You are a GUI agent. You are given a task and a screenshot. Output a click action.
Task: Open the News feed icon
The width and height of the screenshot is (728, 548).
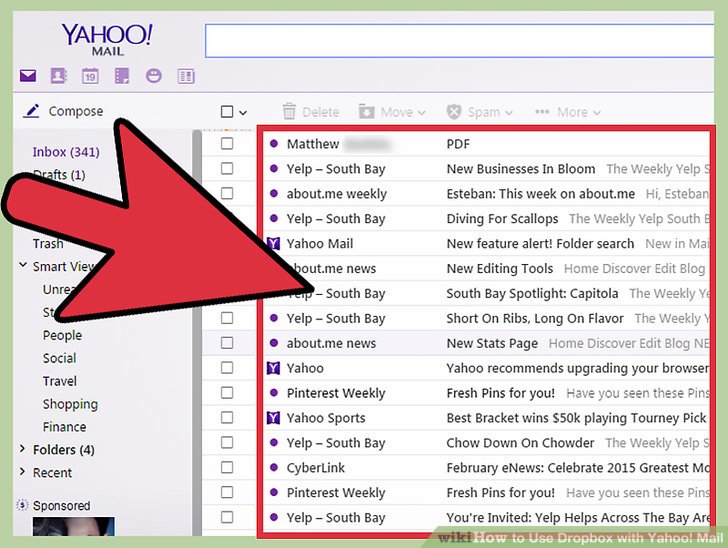(x=186, y=76)
